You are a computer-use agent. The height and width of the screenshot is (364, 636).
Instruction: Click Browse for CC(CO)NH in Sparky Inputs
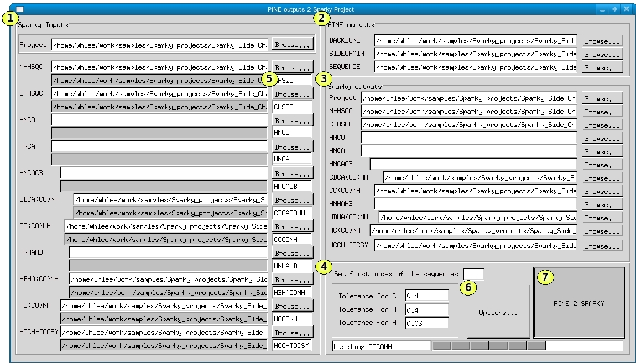coord(293,227)
